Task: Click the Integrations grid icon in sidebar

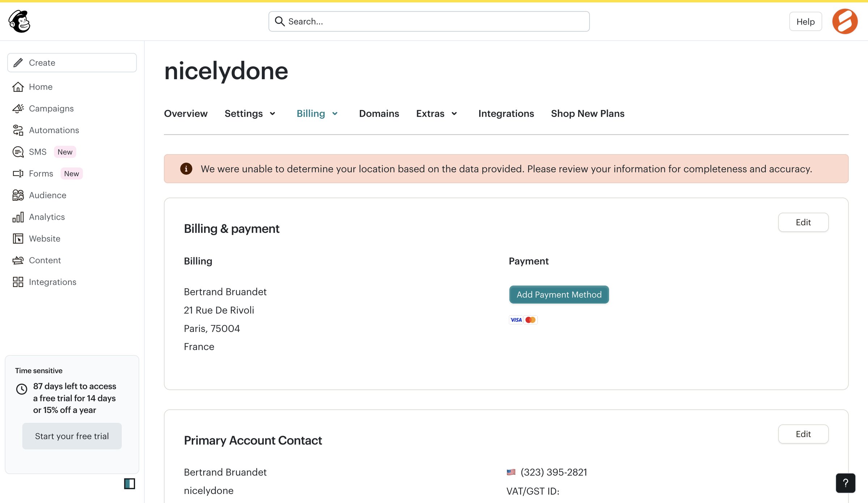Action: [18, 282]
